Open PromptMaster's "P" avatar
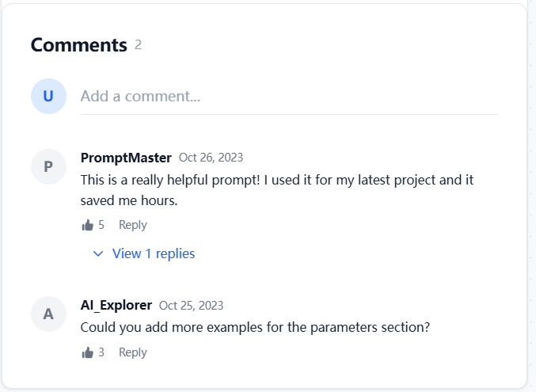 point(48,166)
